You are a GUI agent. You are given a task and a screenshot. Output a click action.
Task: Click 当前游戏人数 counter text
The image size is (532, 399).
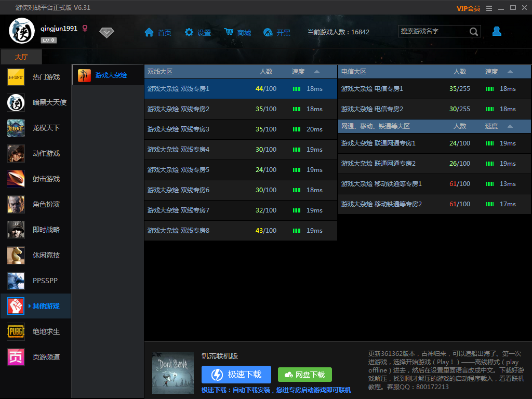338,32
